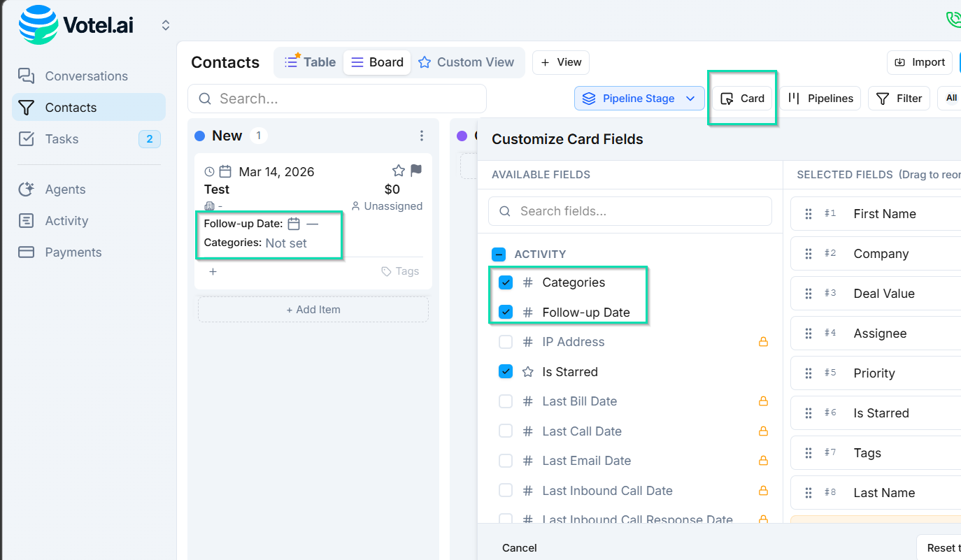961x560 pixels.
Task: Click the flag priority icon on Test card
Action: coord(416,171)
